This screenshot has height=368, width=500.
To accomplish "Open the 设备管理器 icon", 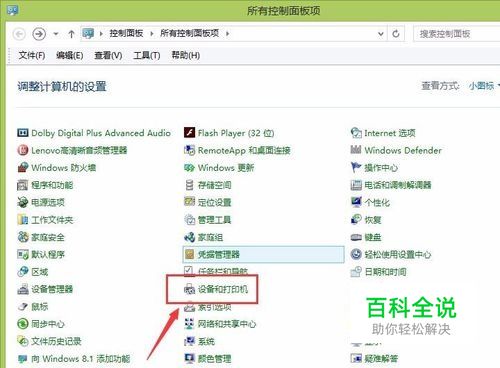I will point(22,289).
